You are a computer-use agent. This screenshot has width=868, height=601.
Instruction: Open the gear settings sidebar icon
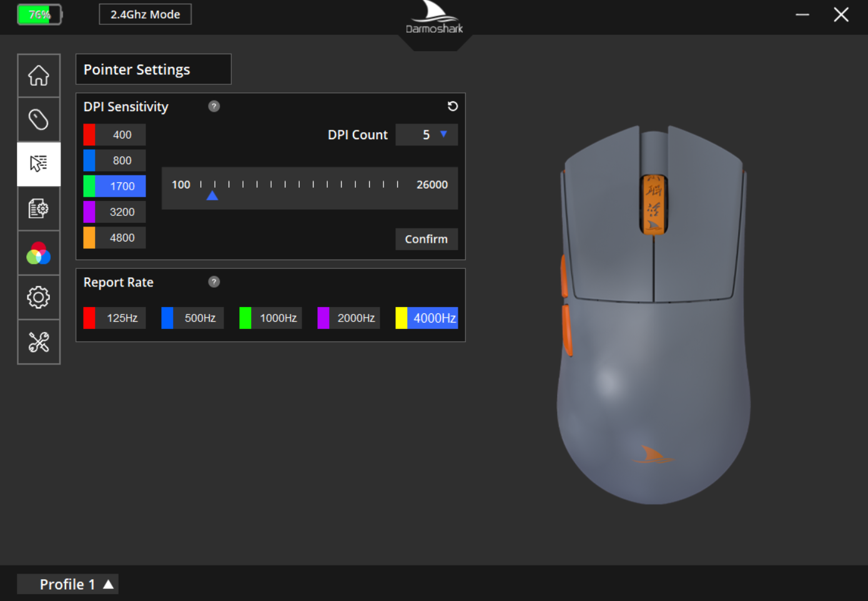click(39, 298)
